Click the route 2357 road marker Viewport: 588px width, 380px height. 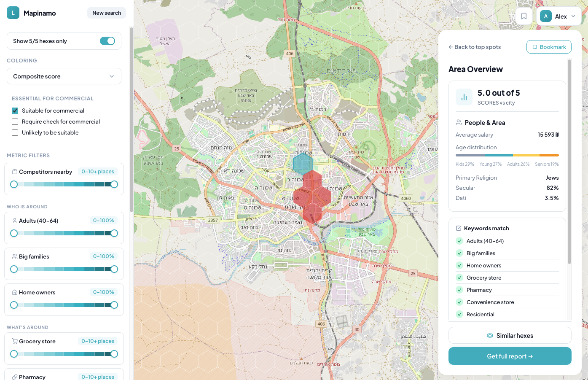213,220
